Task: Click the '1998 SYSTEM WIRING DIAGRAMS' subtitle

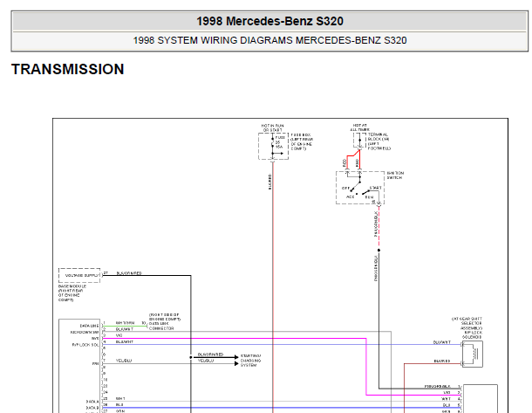Action: 214,40
